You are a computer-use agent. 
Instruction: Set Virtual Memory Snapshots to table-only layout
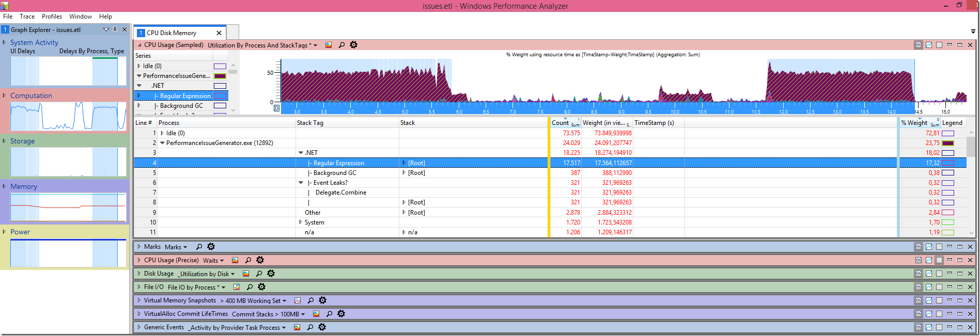pyautogui.click(x=939, y=300)
